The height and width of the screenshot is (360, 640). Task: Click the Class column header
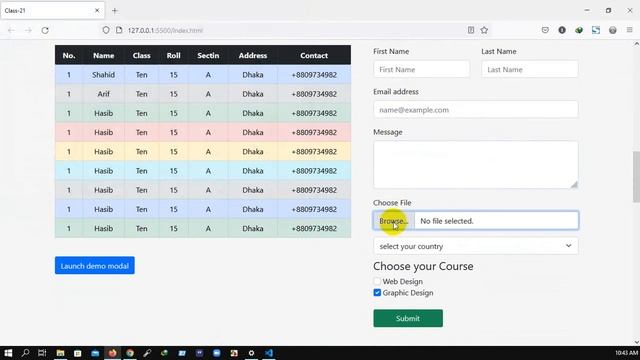tap(142, 56)
